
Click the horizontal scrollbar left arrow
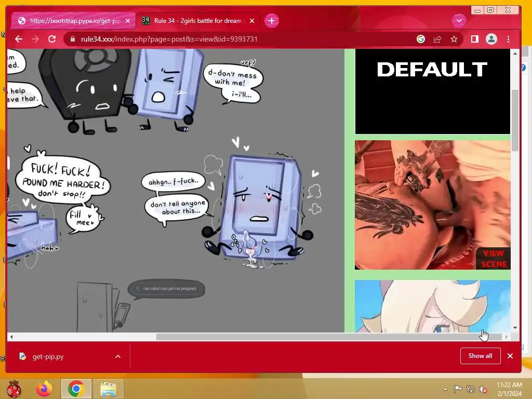11,337
